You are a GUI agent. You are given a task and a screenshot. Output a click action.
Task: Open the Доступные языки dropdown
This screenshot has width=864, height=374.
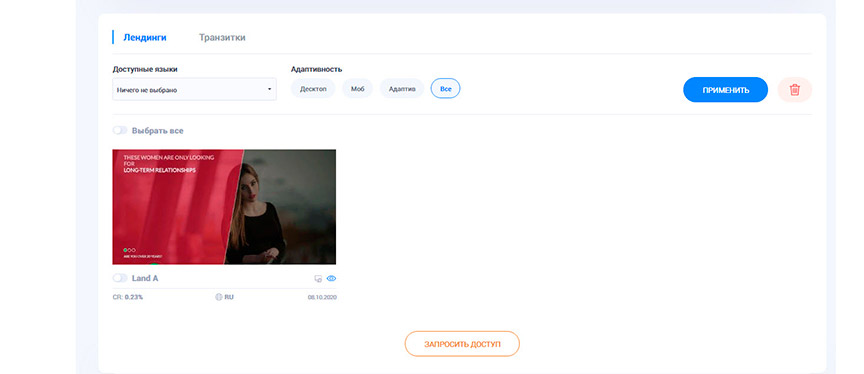(195, 89)
